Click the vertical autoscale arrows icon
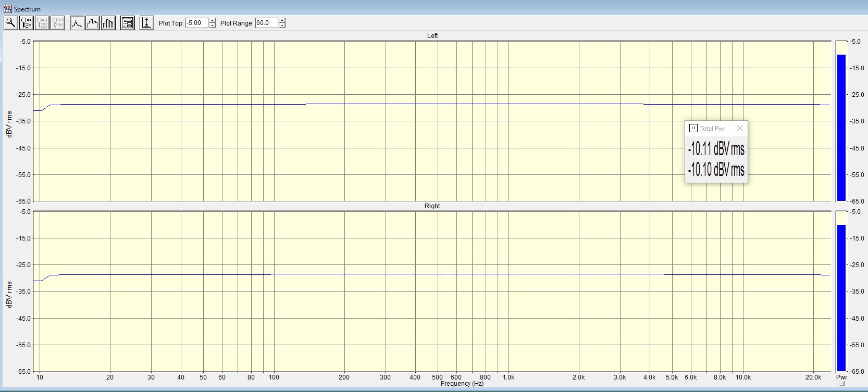868x392 pixels. (147, 23)
